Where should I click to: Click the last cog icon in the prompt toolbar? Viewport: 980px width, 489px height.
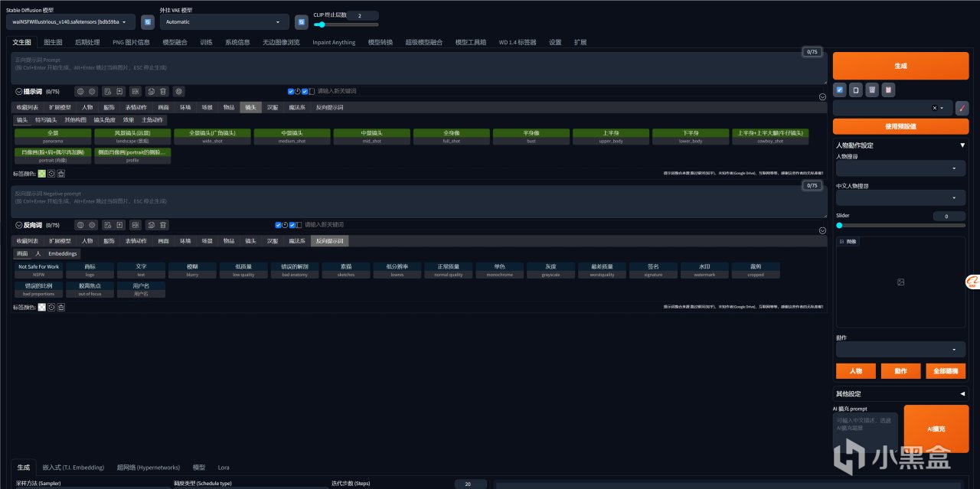coord(178,91)
